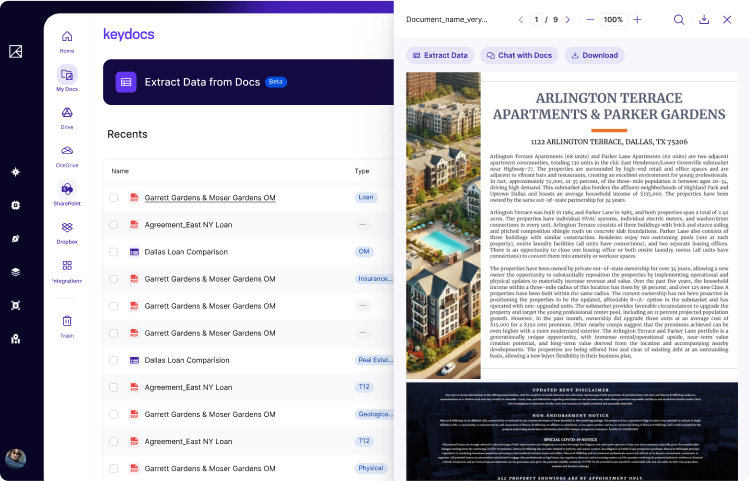This screenshot has height=481, width=750.
Task: Select checkbox of top Garrett Gardens row
Action: [x=113, y=198]
